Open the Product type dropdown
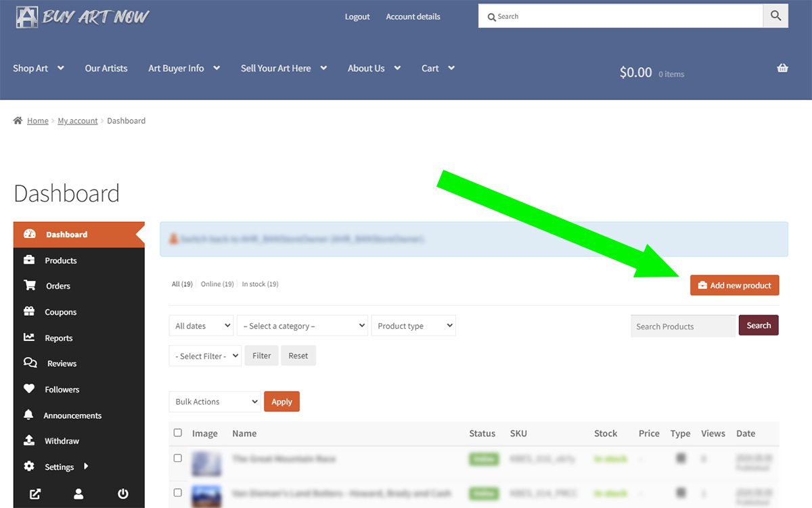Image resolution: width=812 pixels, height=508 pixels. pyautogui.click(x=413, y=325)
